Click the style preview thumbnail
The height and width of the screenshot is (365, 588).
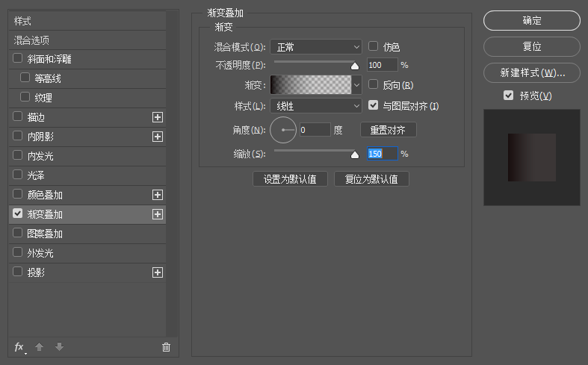pos(532,157)
